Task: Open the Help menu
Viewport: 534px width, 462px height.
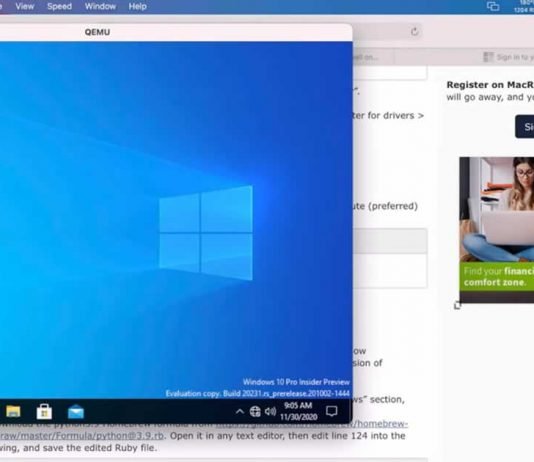Action: pos(138,6)
